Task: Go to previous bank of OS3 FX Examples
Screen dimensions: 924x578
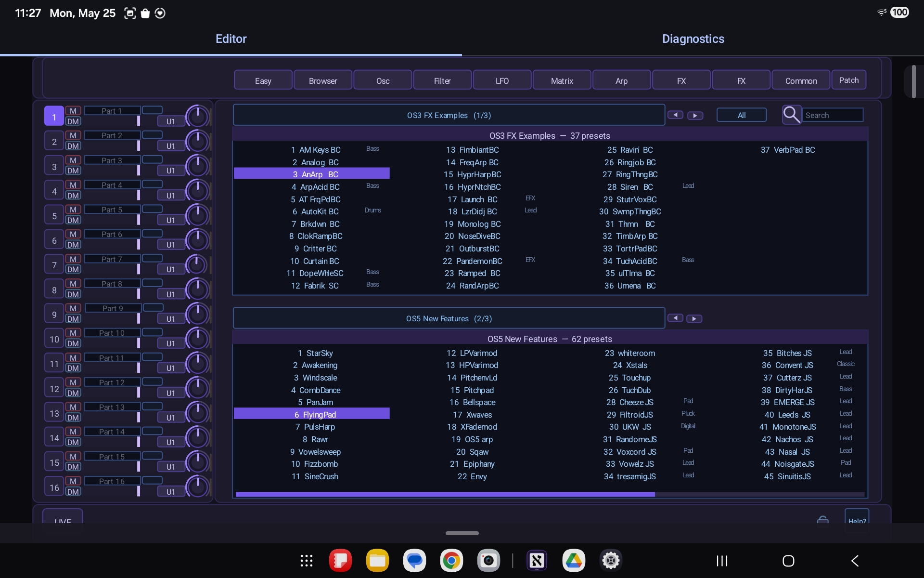Action: tap(675, 115)
